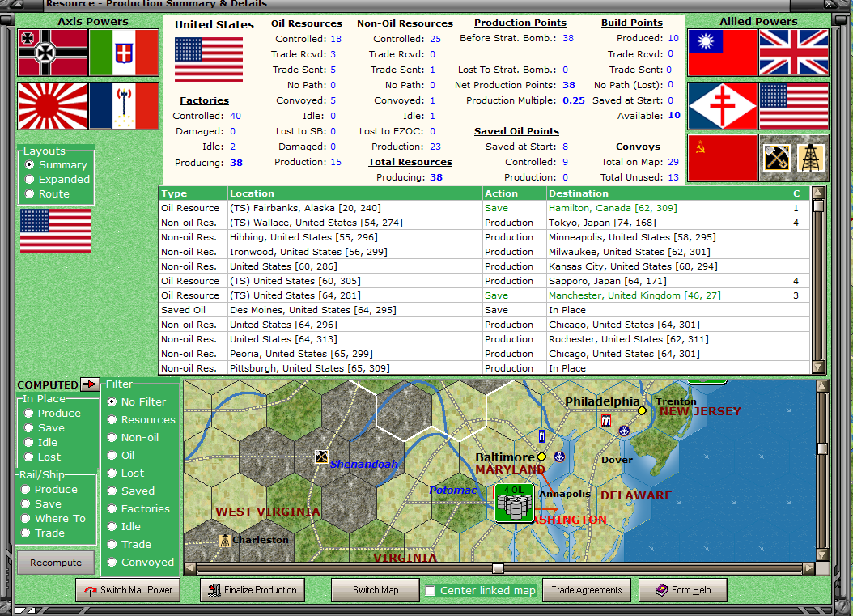Click the oil derrick icon
This screenshot has height=616, width=853.
coord(811,158)
